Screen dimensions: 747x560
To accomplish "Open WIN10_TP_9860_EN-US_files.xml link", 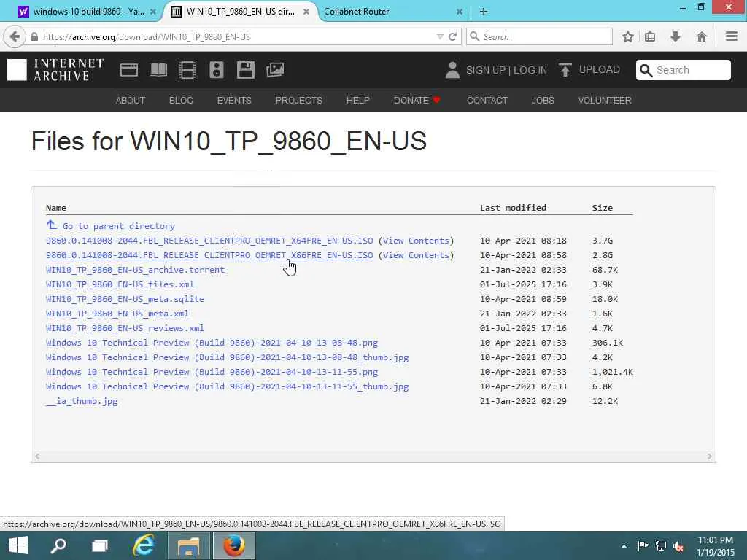I will 120,284.
